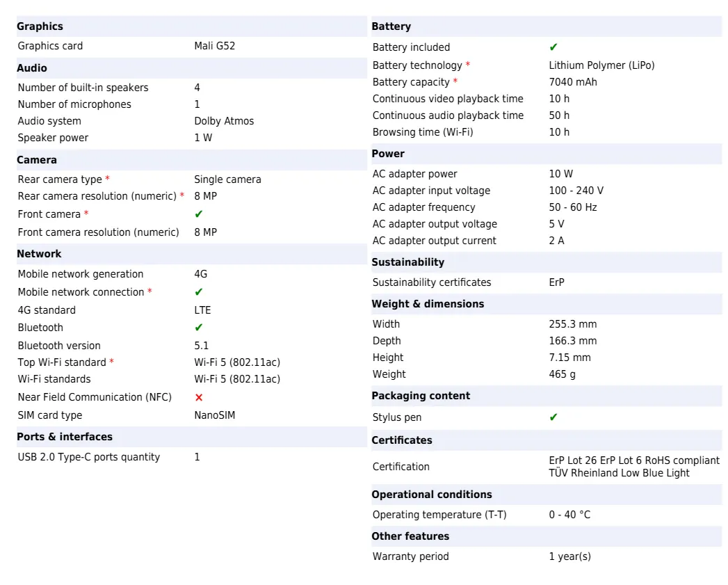
Task: Click the red asterisk after Battery technology
Action: (x=468, y=65)
